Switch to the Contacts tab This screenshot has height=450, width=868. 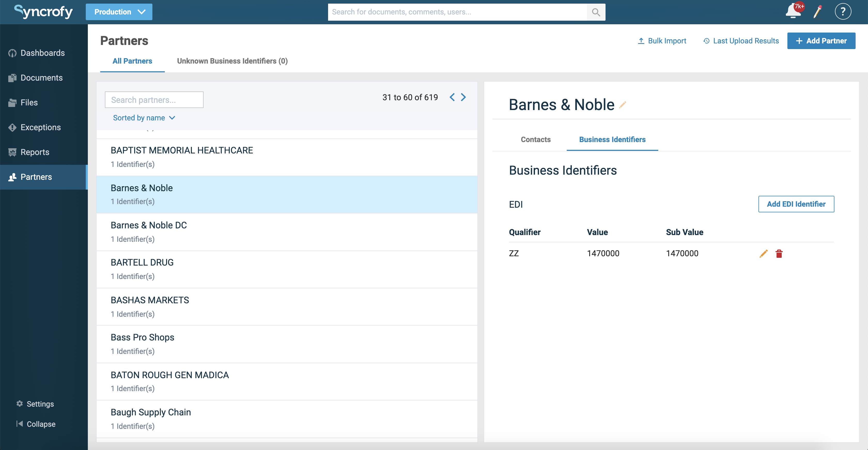click(536, 139)
